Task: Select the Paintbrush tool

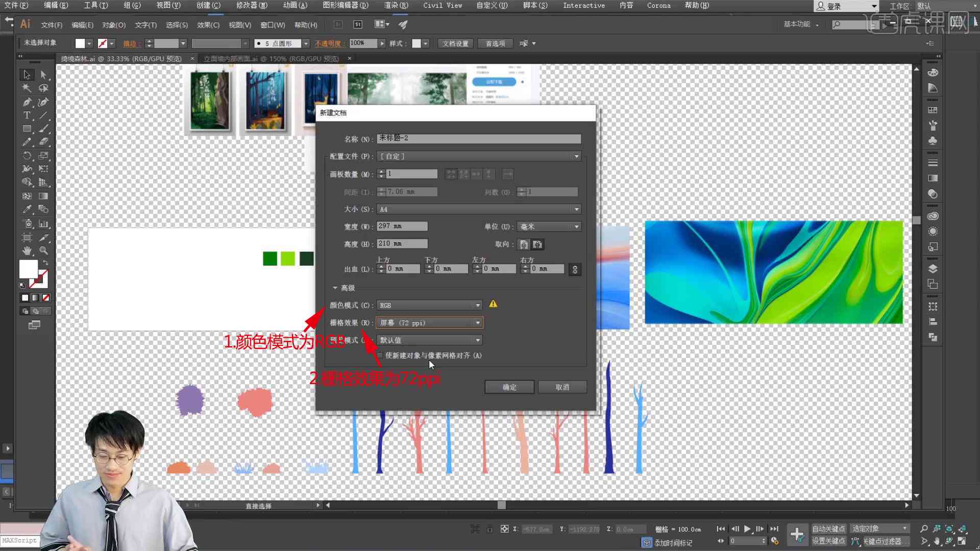Action: coord(43,129)
